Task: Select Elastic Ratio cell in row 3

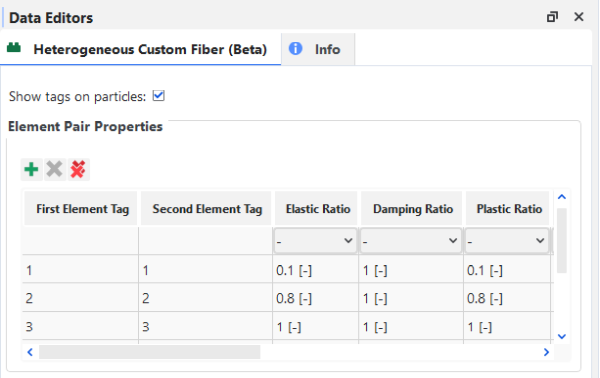Action: 315,326
